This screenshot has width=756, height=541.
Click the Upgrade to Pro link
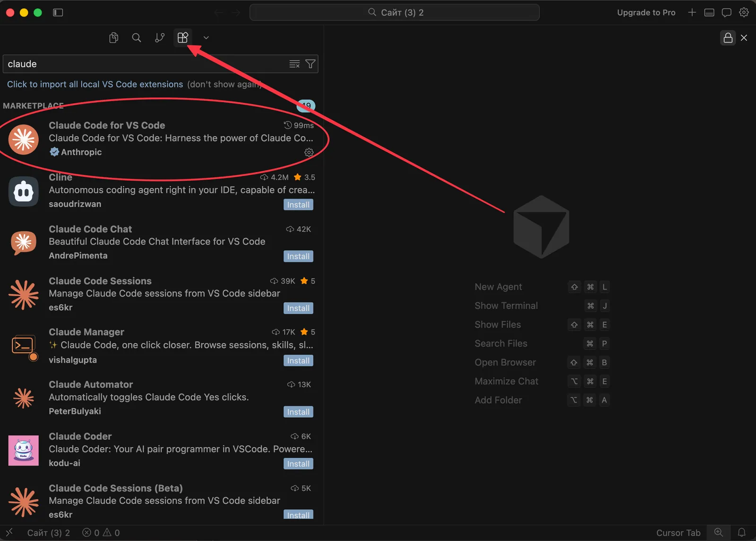point(646,12)
